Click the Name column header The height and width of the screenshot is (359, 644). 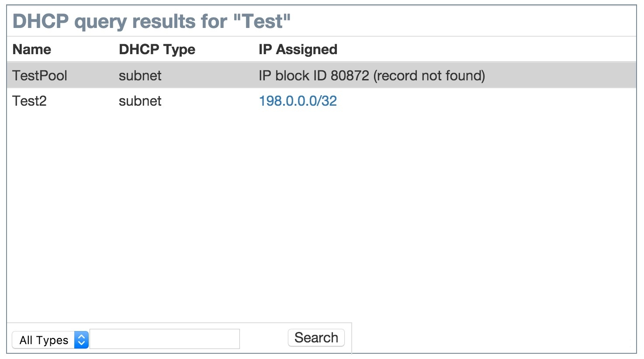point(32,49)
